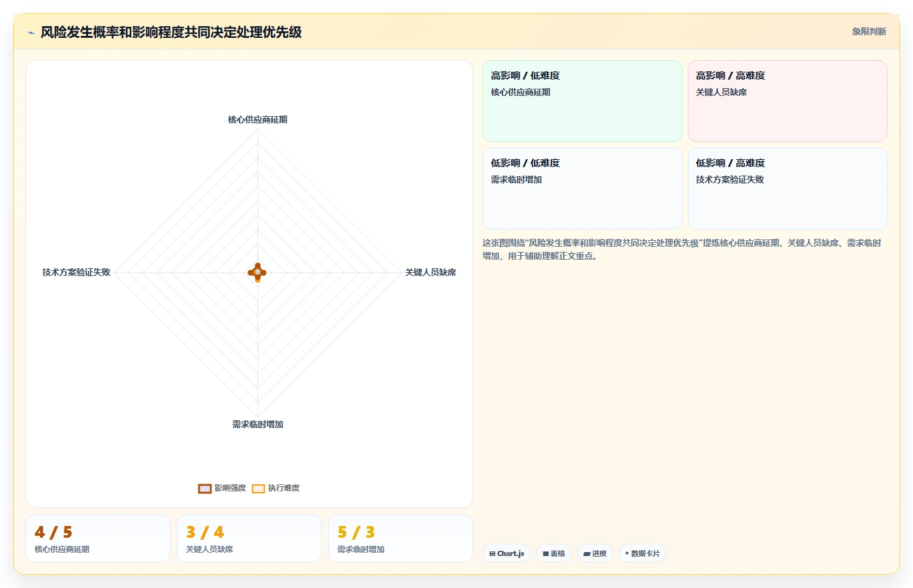Click the 影响强度 legend text

(x=230, y=488)
